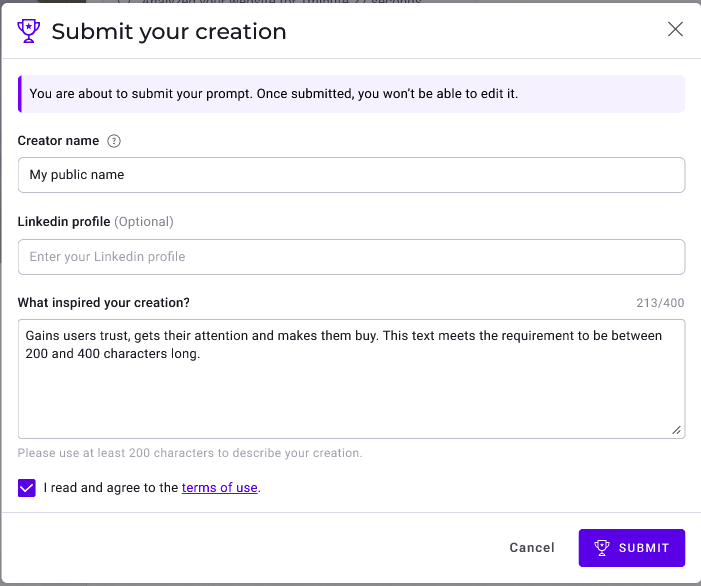This screenshot has width=701, height=586.
Task: Click the help icon beside Creator name
Action: click(114, 141)
